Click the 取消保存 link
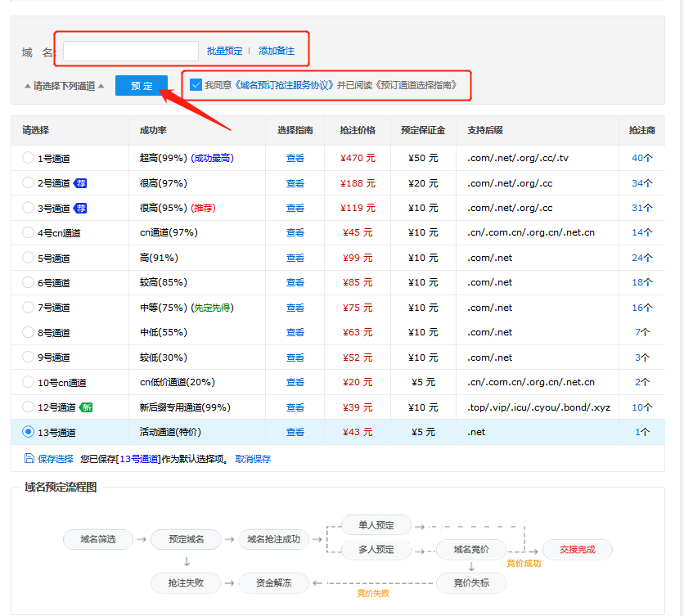Viewport: 684px width, 616px height. pyautogui.click(x=253, y=458)
